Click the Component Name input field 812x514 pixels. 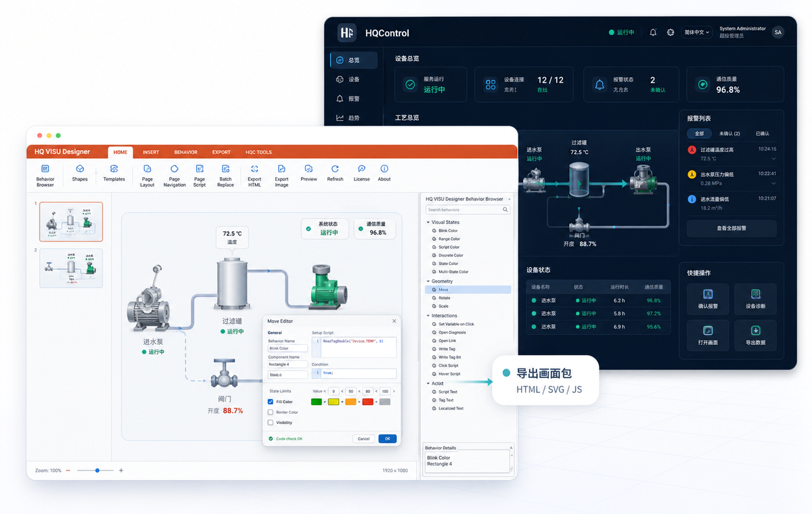[288, 364]
